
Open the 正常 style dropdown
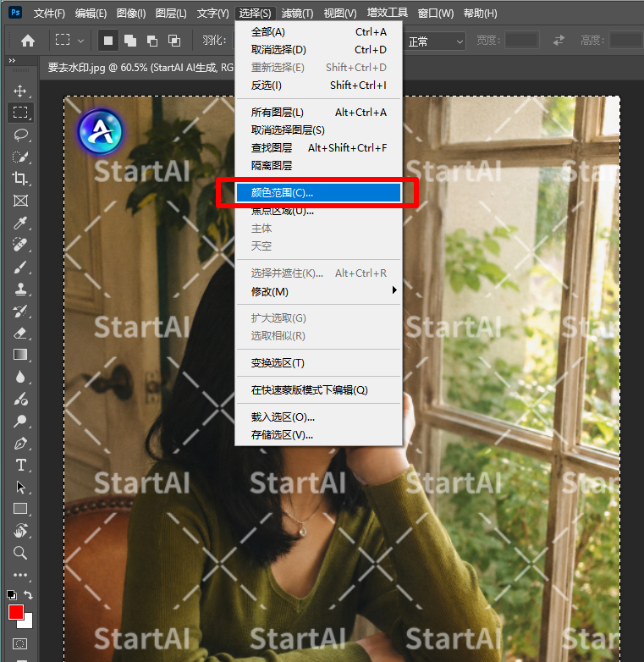(x=434, y=41)
